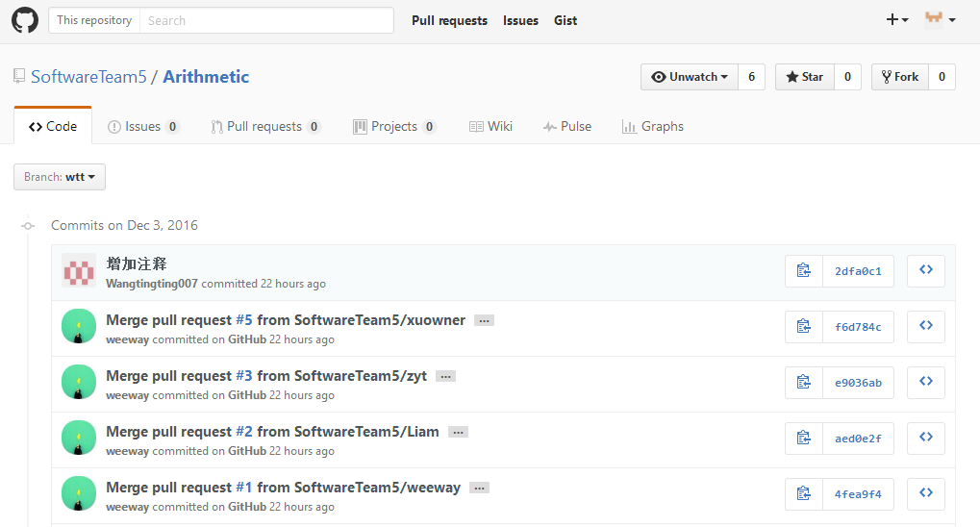Open the SoftwareTeam5 organization link
The image size is (980, 527).
point(88,77)
